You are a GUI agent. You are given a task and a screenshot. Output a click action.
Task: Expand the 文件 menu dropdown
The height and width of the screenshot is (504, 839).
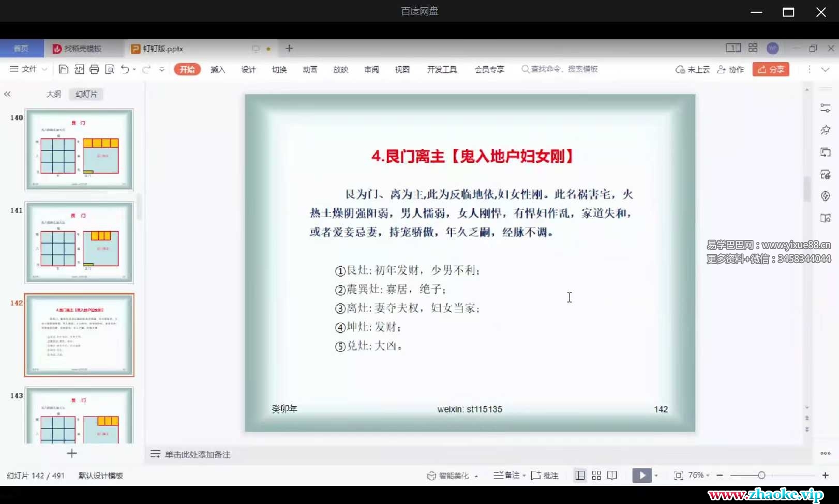tap(29, 69)
